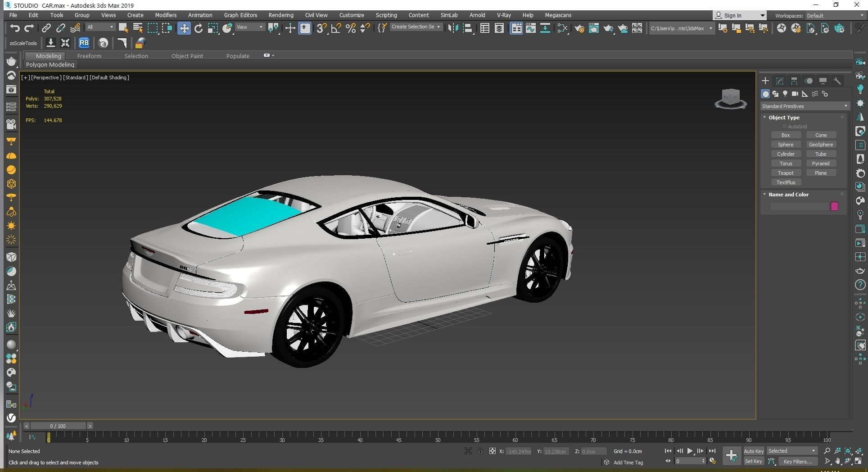The height and width of the screenshot is (472, 868).
Task: Click the 0 / 100 time slider
Action: pos(58,426)
